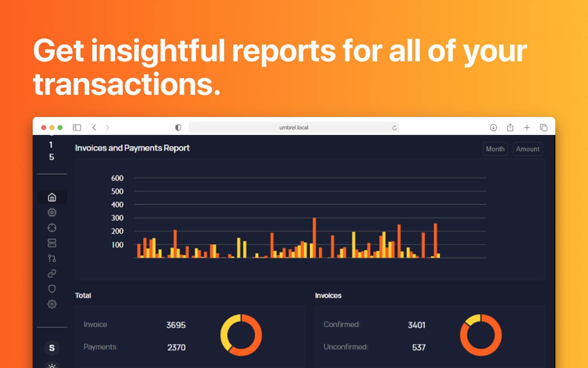Open the stacked server icon in sidebar
Screen dimensions: 588x368
click(52, 243)
